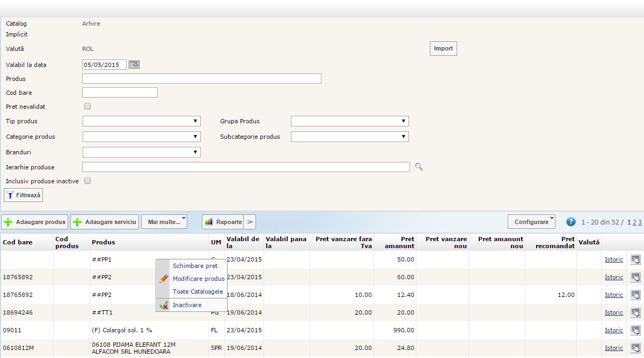Click row action icon for PIJAMA ELEFANT

[x=635, y=348]
